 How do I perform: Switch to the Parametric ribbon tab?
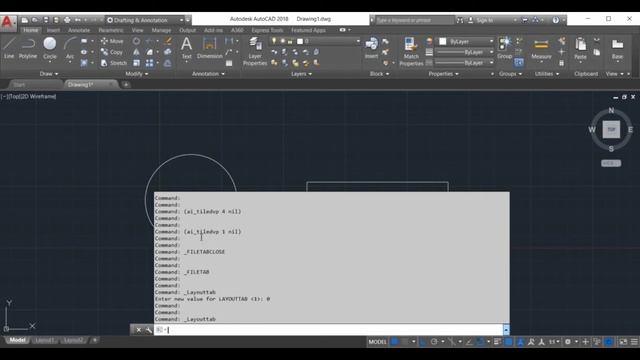[x=111, y=30]
